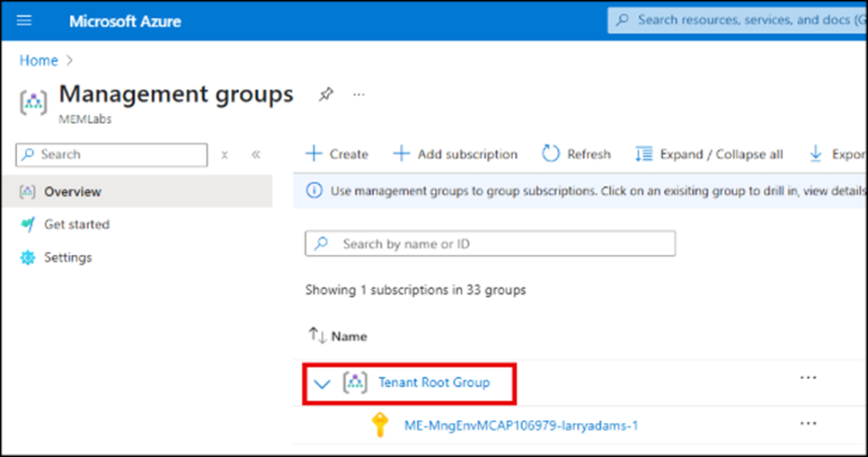Viewport: 868px width, 457px height.
Task: Open ME-MngEnvMCAP106979-larryadams-1 subscription
Action: pyautogui.click(x=521, y=426)
